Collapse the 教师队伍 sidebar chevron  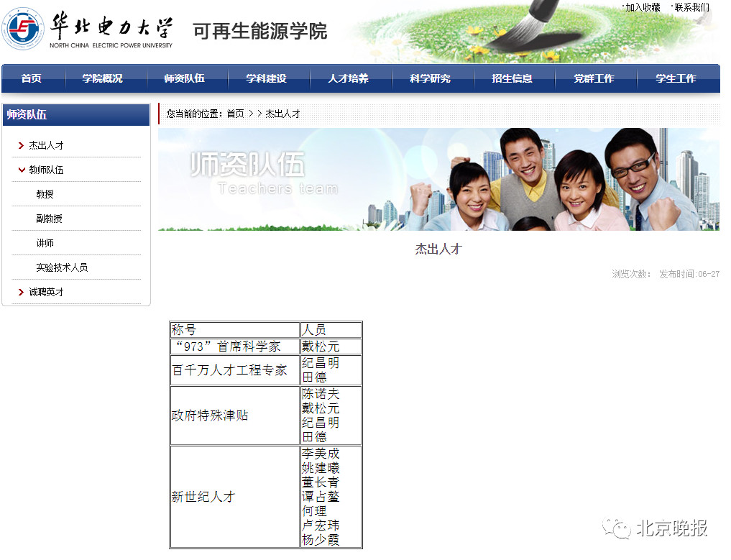click(22, 170)
